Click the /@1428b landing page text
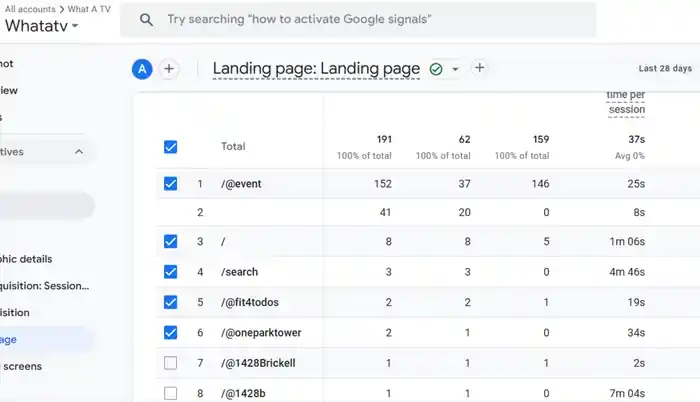700x402 pixels. [243, 394]
